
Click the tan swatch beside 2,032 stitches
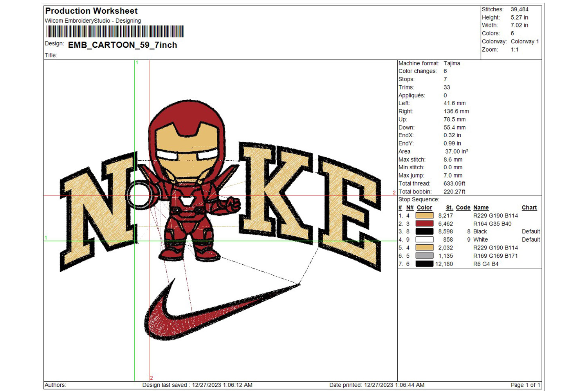(424, 248)
